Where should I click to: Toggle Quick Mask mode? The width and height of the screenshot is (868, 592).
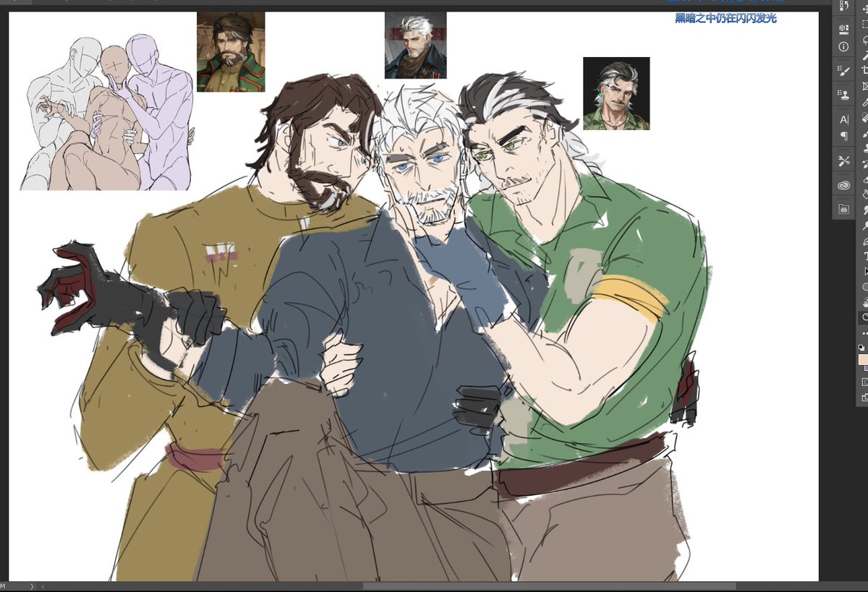(x=865, y=382)
